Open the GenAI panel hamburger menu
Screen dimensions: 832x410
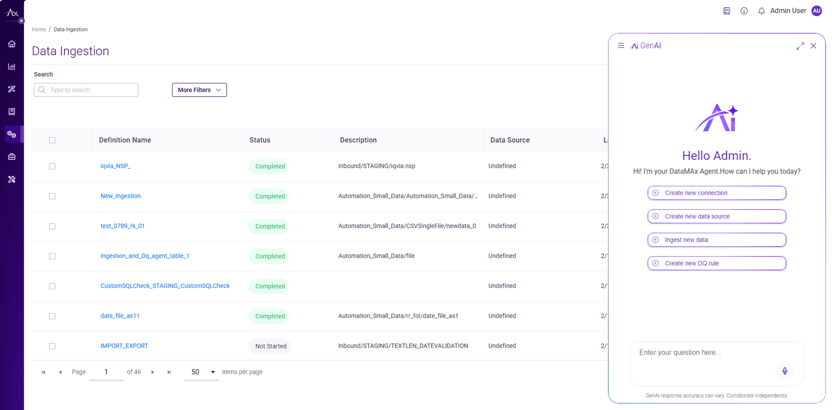pos(621,46)
